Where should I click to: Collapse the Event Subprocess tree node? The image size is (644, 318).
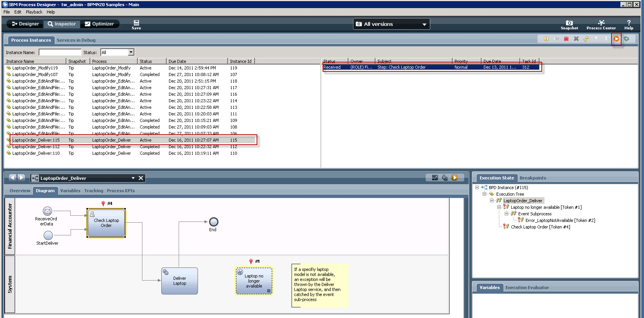pos(506,214)
